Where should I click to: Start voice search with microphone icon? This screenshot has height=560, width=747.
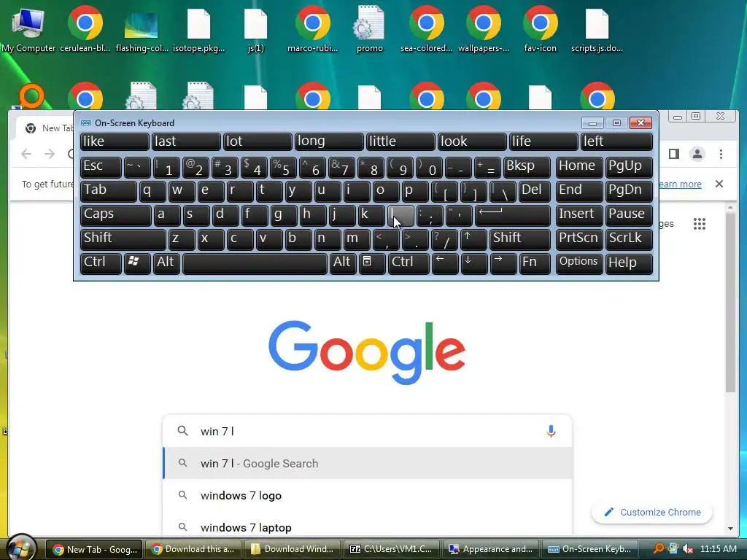coord(551,431)
